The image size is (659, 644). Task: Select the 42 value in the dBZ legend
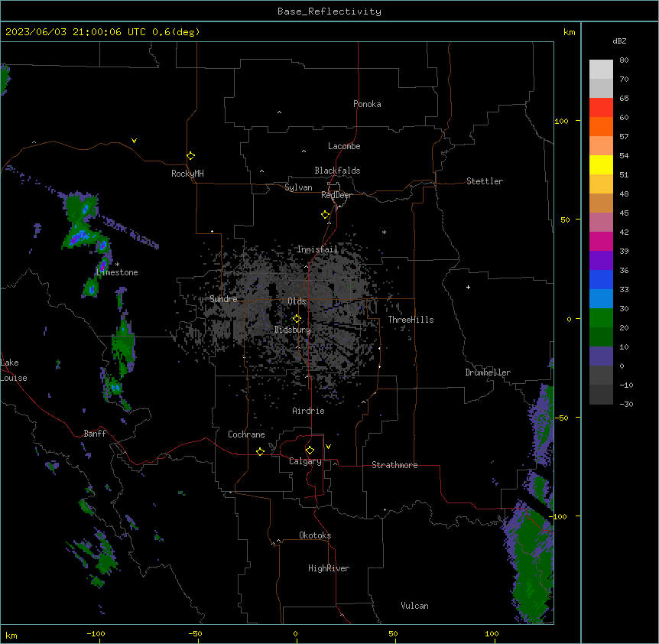(x=624, y=232)
